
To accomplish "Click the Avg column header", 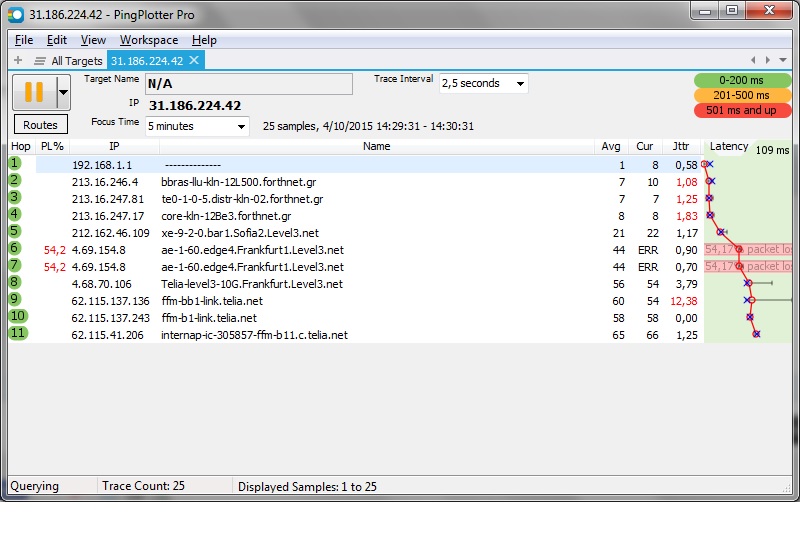I will tap(611, 146).
